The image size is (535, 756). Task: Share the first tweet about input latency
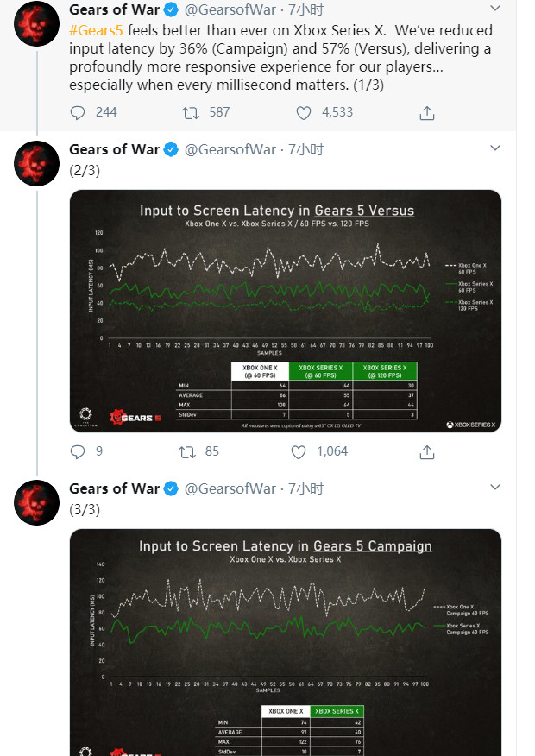(x=426, y=113)
